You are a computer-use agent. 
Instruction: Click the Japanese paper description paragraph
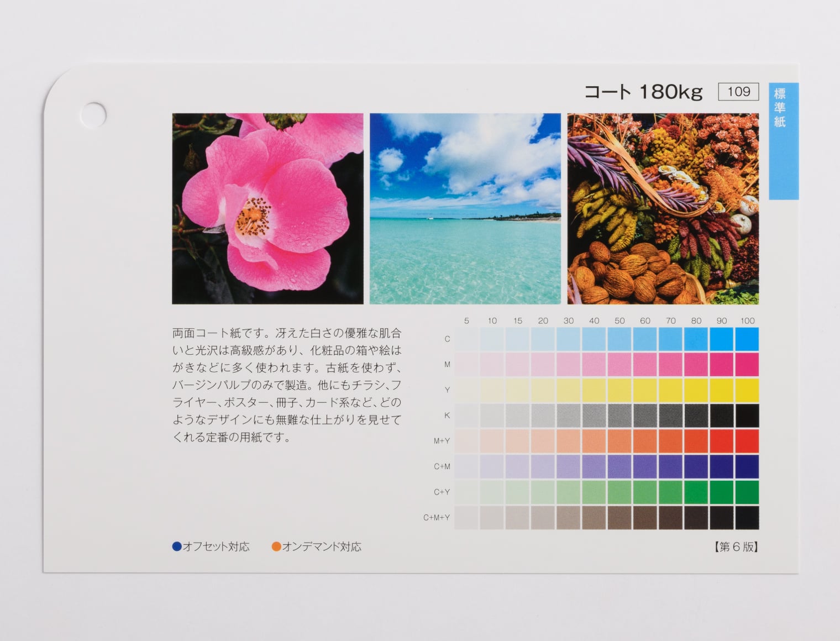pyautogui.click(x=287, y=385)
